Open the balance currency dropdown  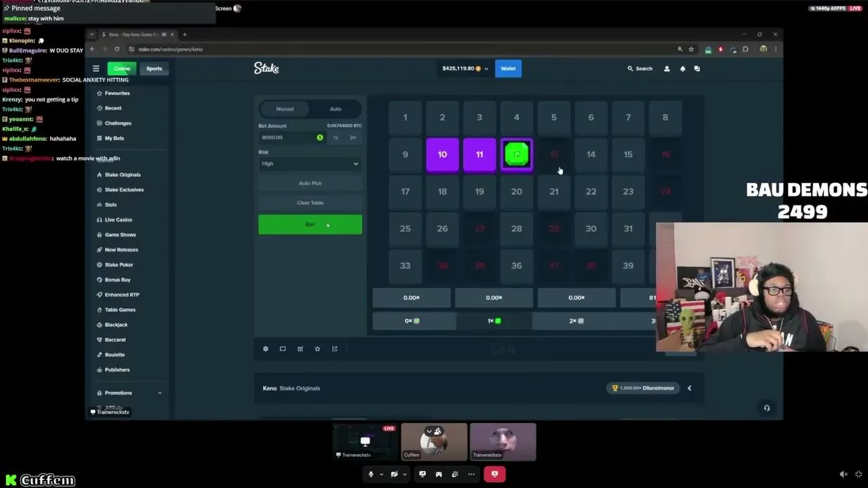(486, 68)
